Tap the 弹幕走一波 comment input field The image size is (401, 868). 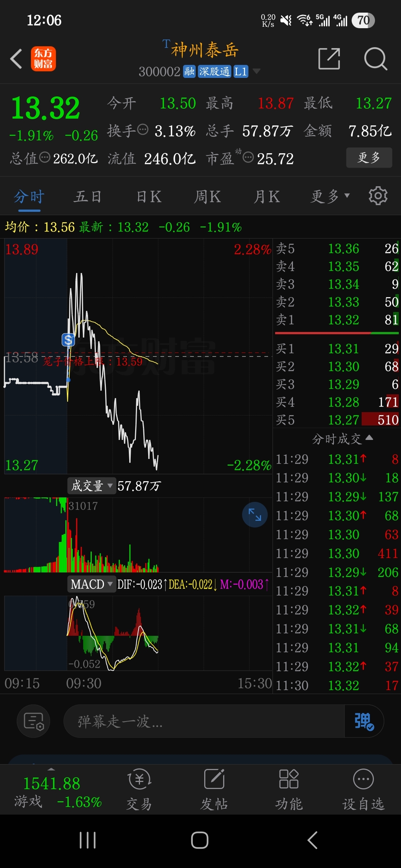204,721
